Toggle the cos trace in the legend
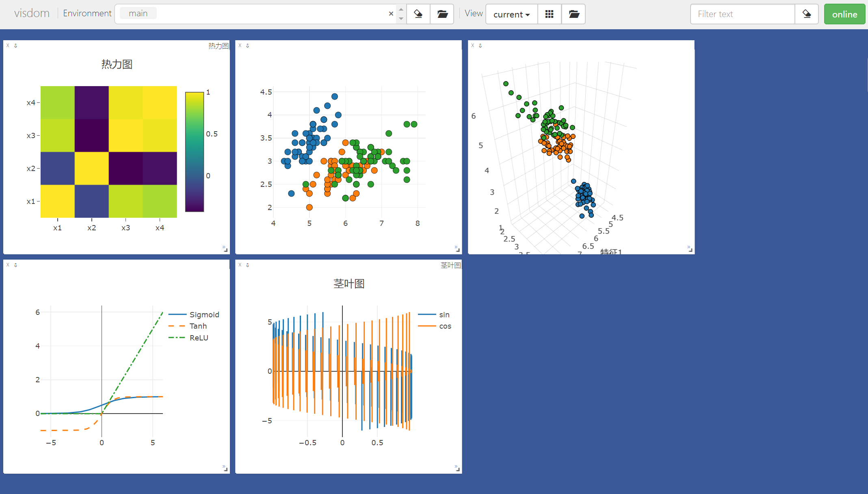868x494 pixels. point(445,326)
